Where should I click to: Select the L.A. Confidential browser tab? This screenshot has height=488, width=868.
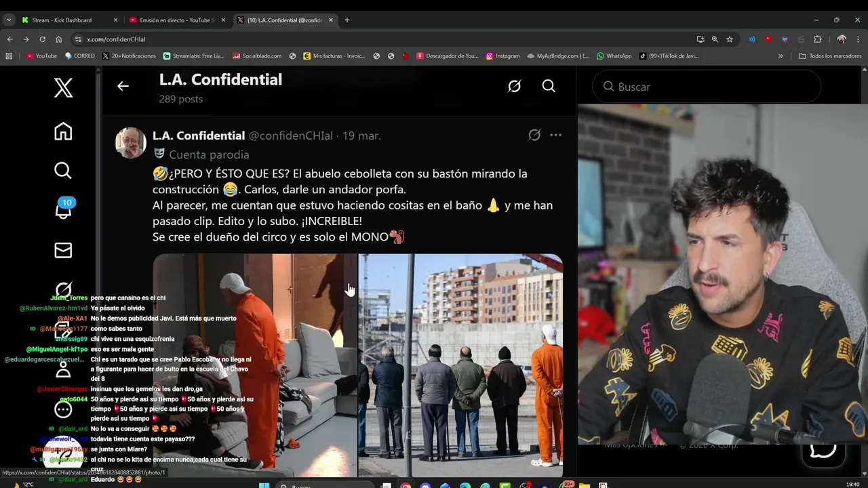[x=285, y=20]
